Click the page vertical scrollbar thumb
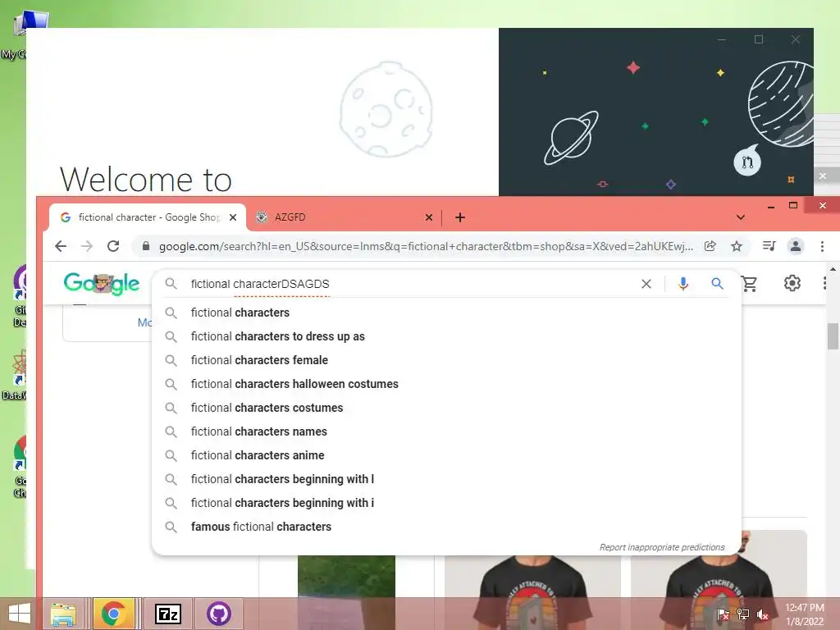Screen dimensions: 840x630 833,336
